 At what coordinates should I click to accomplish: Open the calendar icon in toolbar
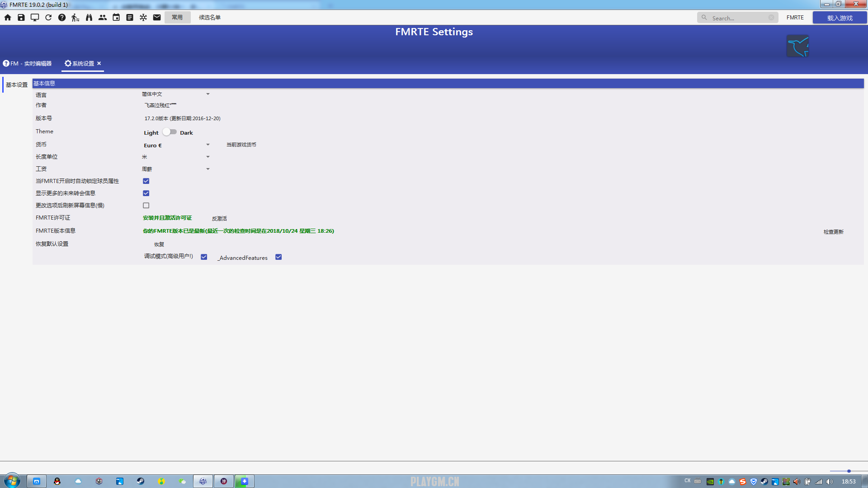pos(116,17)
